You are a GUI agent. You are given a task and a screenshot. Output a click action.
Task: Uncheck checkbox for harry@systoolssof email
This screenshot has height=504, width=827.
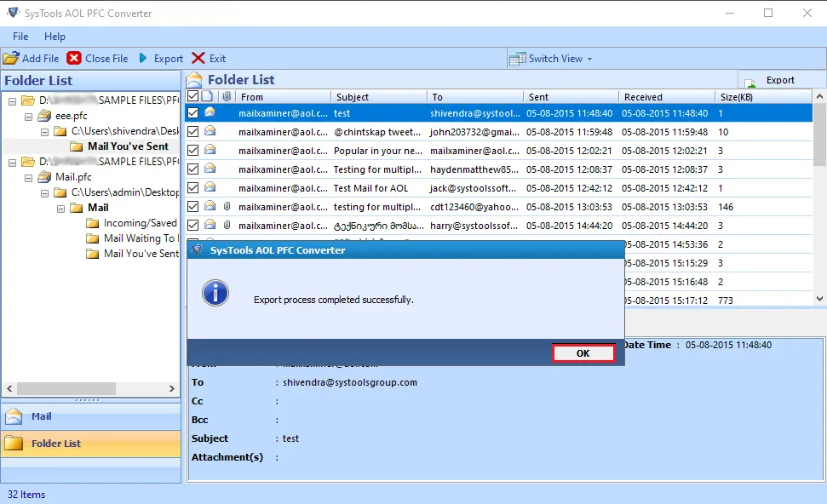coord(193,225)
